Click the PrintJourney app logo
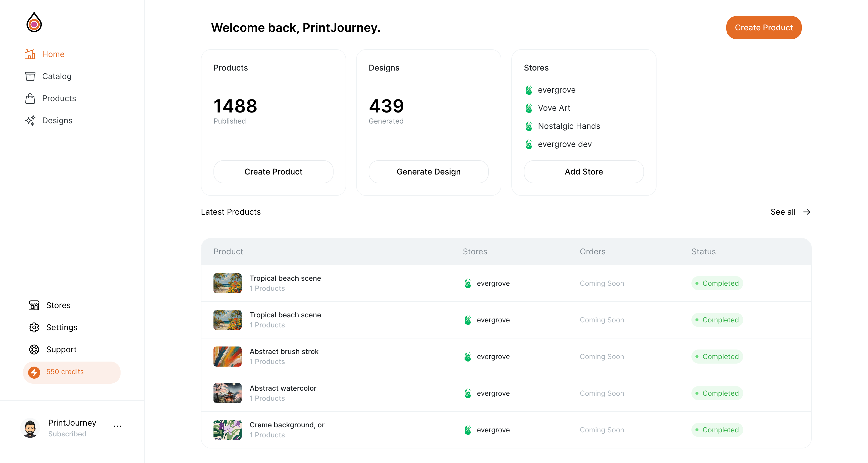This screenshot has height=463, width=868. pyautogui.click(x=34, y=22)
